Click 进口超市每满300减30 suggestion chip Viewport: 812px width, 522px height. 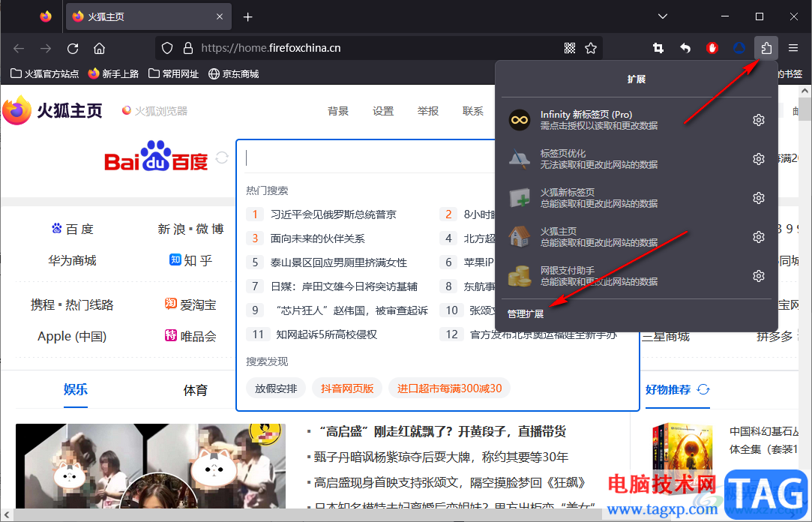(x=450, y=388)
